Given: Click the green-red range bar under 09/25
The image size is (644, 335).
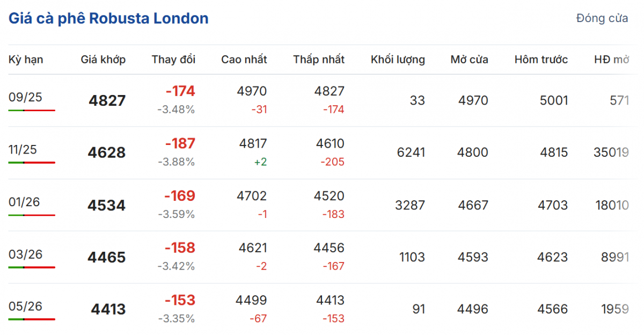Looking at the screenshot, I should click(x=32, y=110).
